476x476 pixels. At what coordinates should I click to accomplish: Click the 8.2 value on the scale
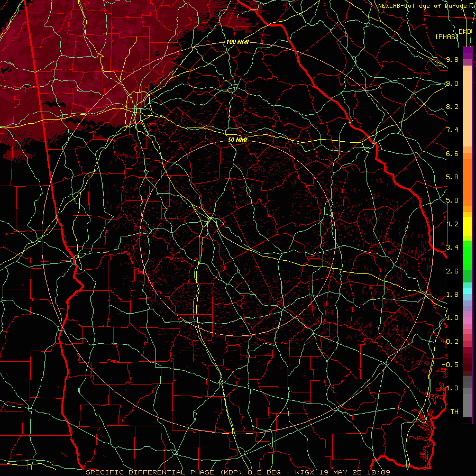452,106
